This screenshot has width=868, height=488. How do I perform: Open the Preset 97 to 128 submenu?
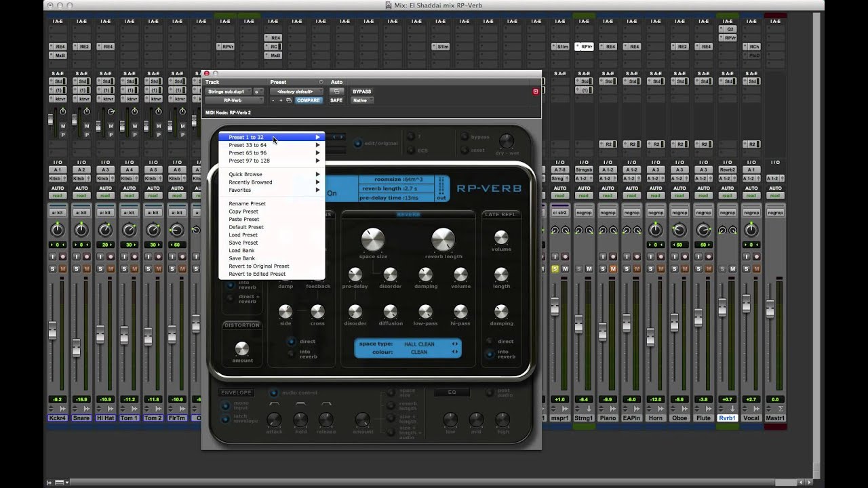pos(271,161)
